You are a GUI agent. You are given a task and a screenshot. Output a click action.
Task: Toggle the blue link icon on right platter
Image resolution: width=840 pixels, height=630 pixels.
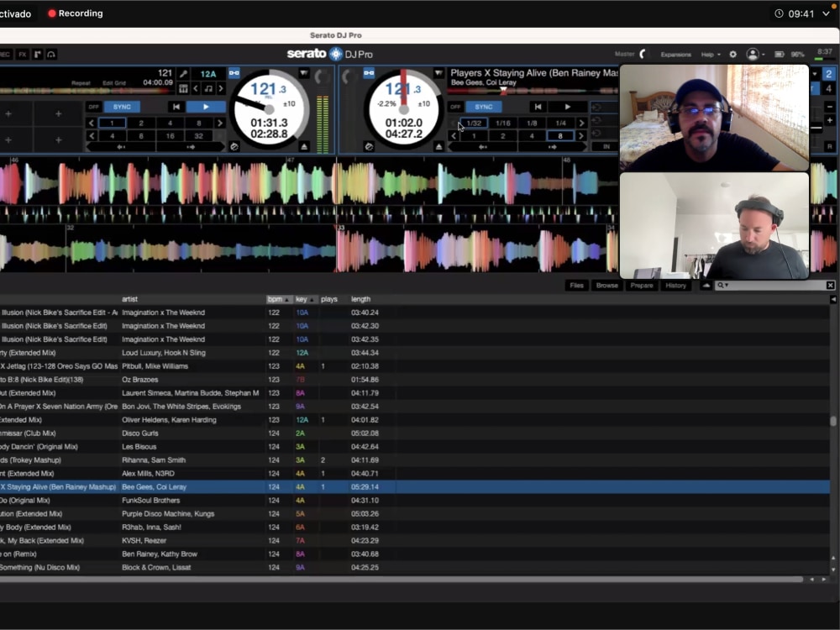coord(369,73)
